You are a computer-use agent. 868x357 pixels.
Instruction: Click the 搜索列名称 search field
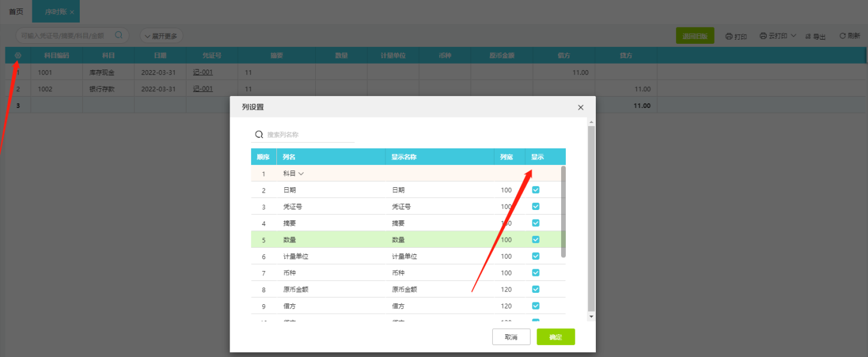(309, 135)
